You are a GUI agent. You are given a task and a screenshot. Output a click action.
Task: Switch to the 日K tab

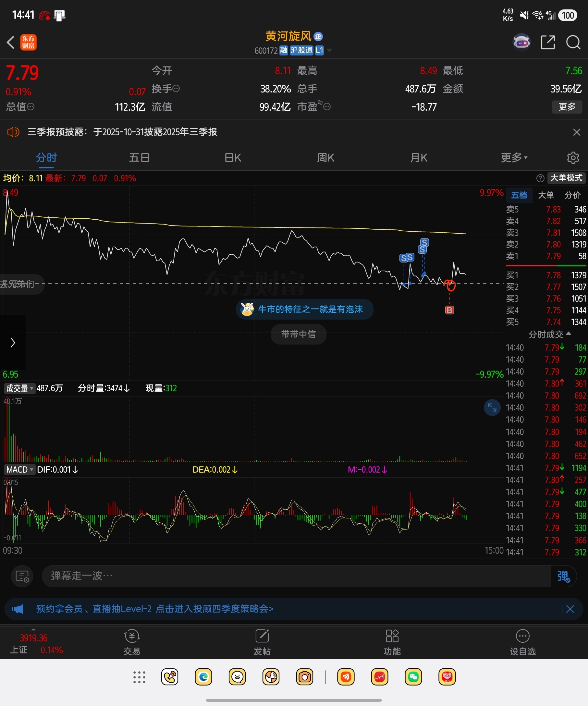tap(233, 158)
